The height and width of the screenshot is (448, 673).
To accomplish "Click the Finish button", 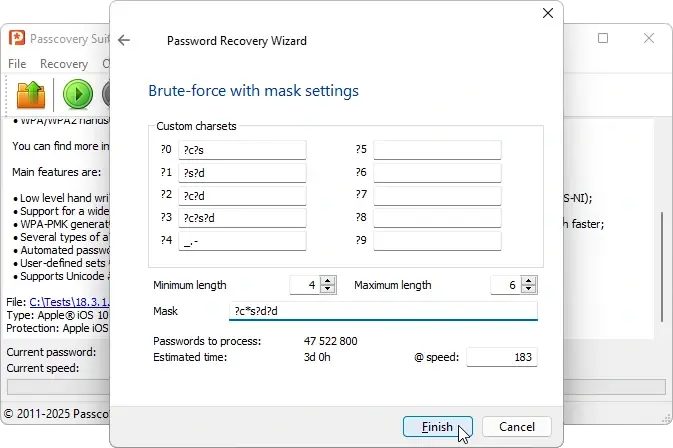I will pos(437,427).
